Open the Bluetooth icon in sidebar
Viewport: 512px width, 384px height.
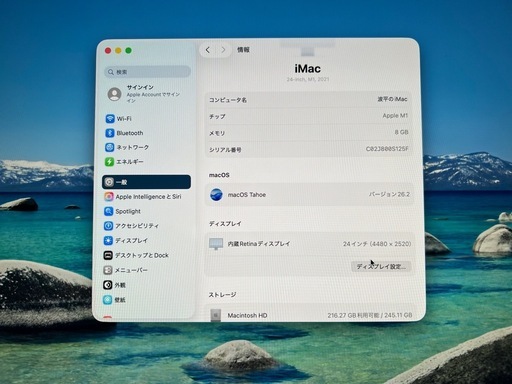pos(110,133)
